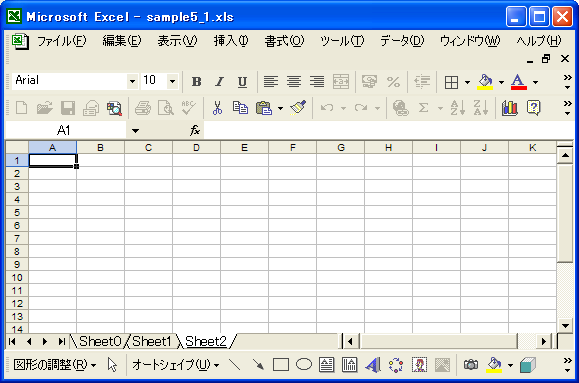
Task: Click decrease indent icon
Action: coord(422,82)
